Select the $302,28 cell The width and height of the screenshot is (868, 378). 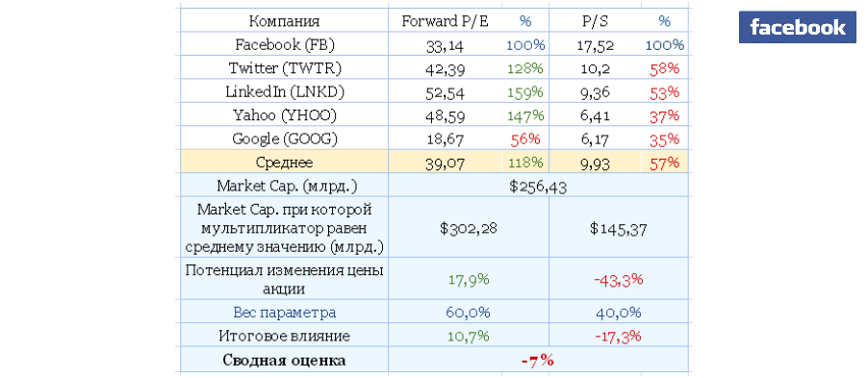[469, 228]
